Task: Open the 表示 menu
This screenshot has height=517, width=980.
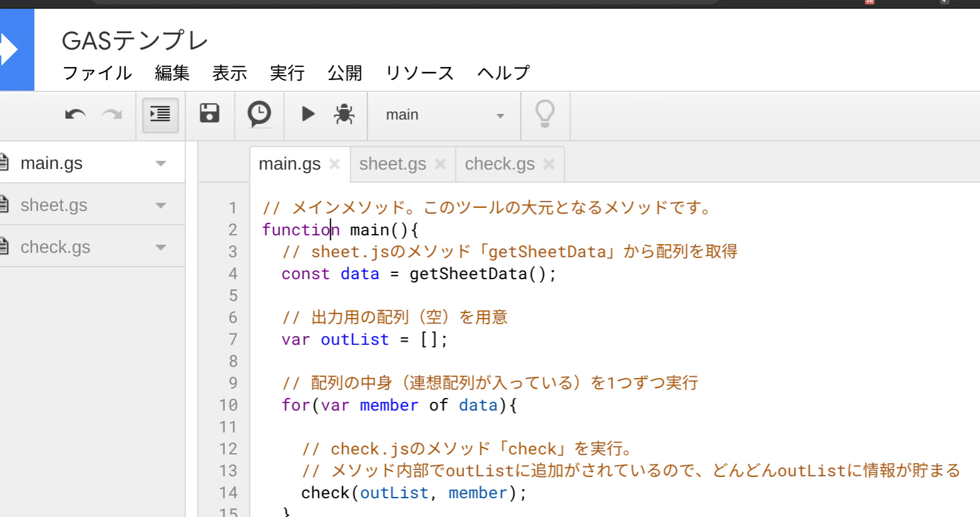Action: 230,73
